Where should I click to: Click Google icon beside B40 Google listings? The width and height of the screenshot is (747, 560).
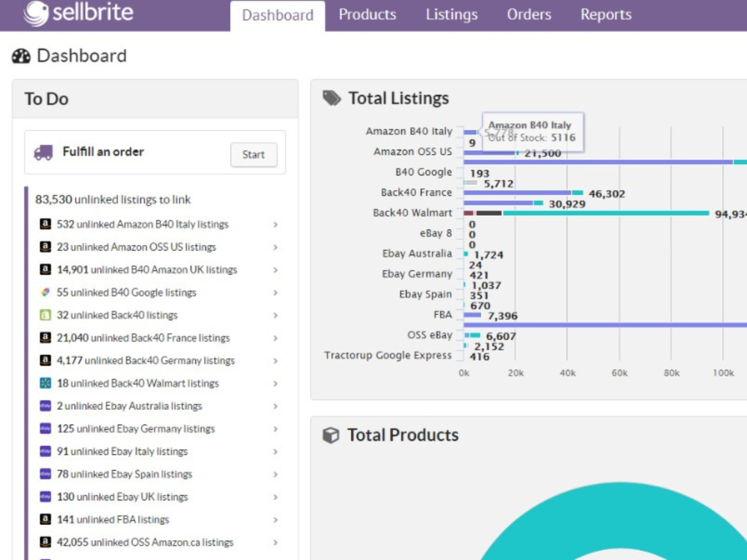46,293
